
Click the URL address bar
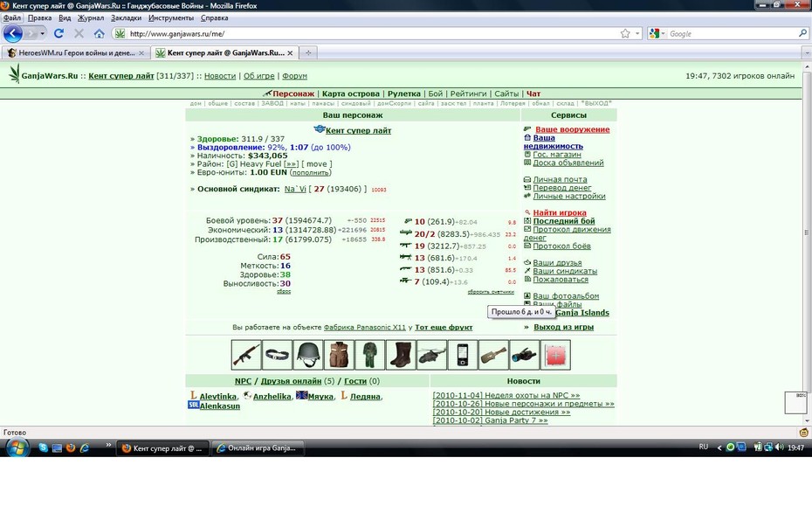[373, 34]
